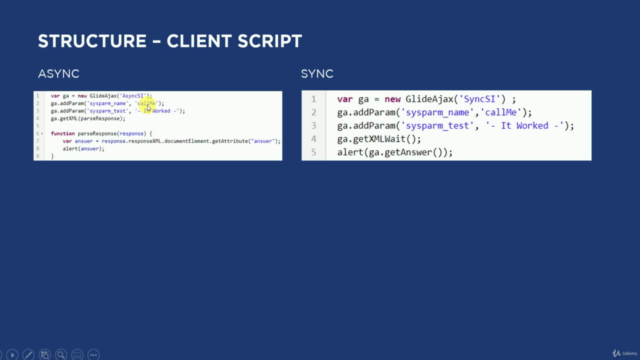Screen dimensions: 640x360
Task: Click the async line GlideAjax('AsyncSI')
Action: click(101, 96)
